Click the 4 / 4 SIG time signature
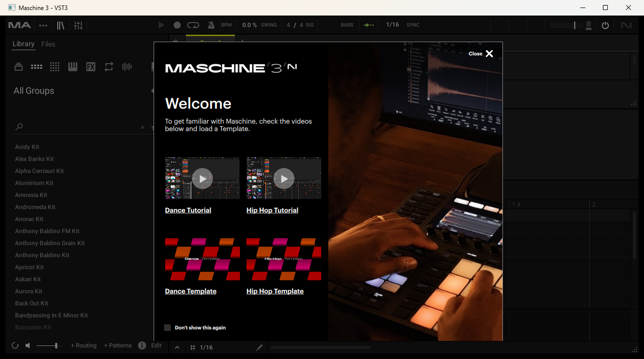Screen dimensions: 644x359 click(x=300, y=25)
